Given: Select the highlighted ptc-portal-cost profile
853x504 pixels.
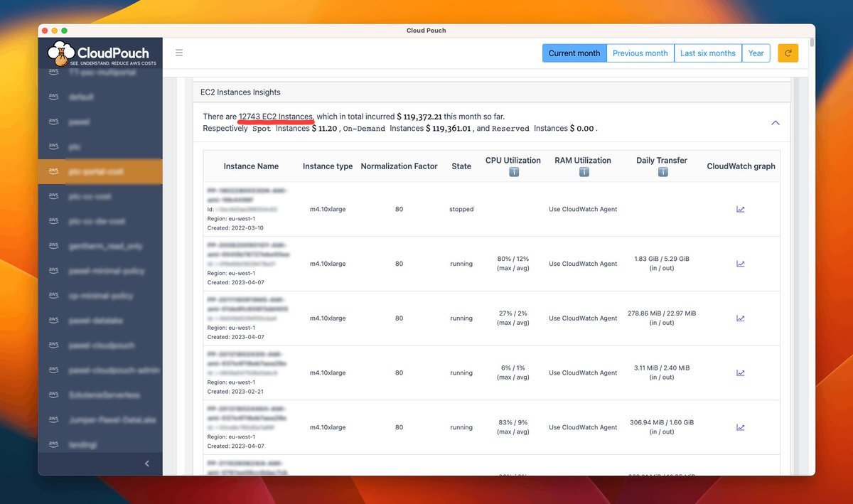Looking at the screenshot, I should [x=100, y=171].
